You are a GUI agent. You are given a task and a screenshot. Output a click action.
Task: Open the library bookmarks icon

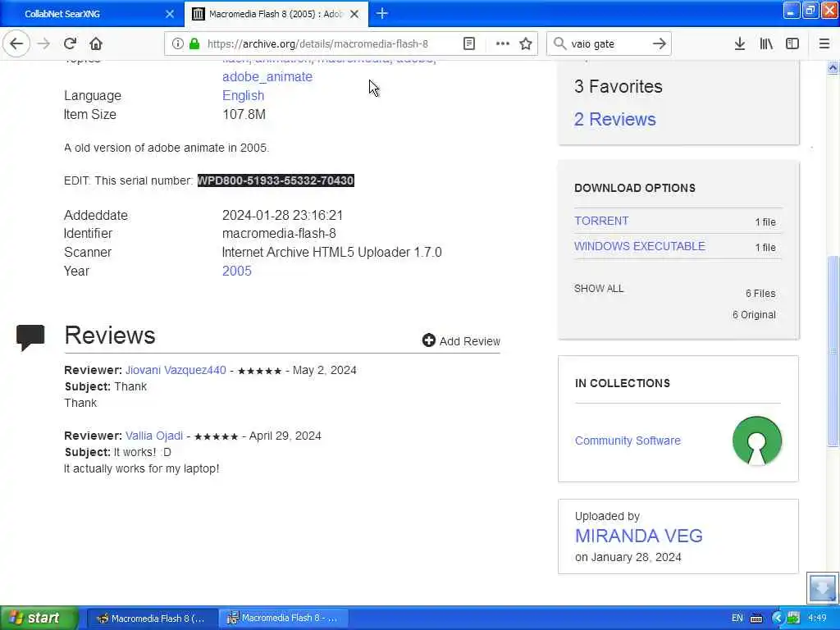(766, 44)
